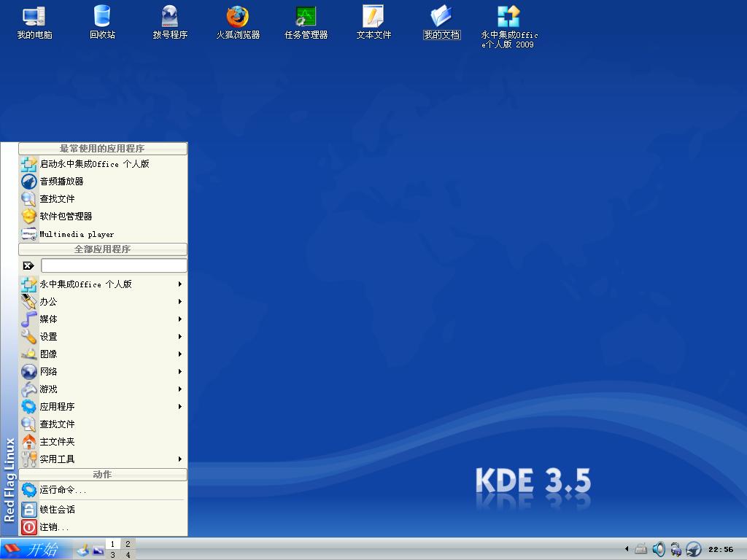Image resolution: width=747 pixels, height=560 pixels.
Task: Open the 任务管理器 desktop icon
Action: point(306,22)
